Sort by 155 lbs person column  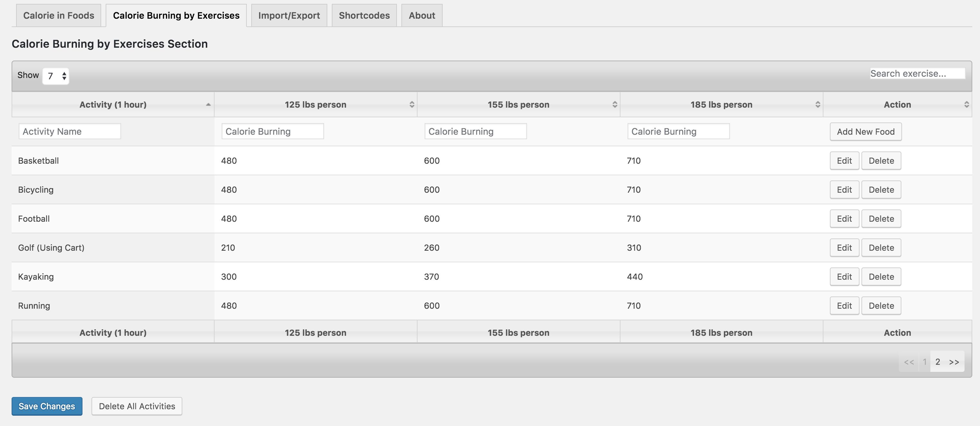[x=614, y=104]
